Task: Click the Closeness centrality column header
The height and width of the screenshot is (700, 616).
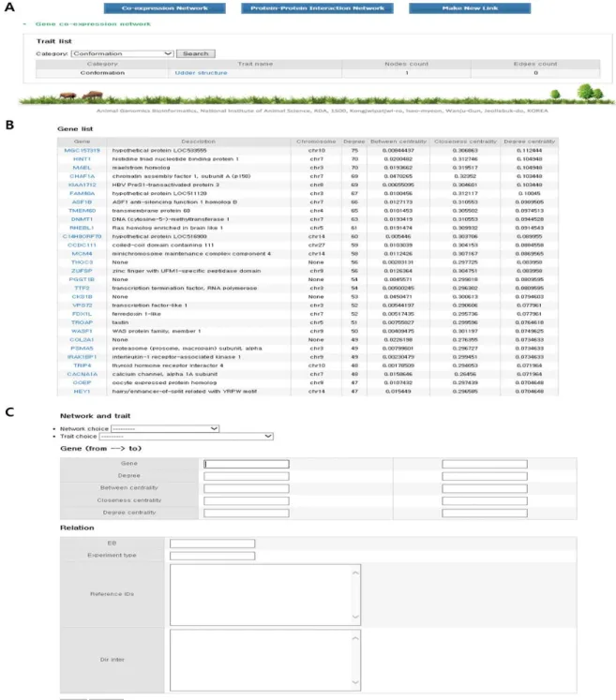Action: pyautogui.click(x=465, y=141)
